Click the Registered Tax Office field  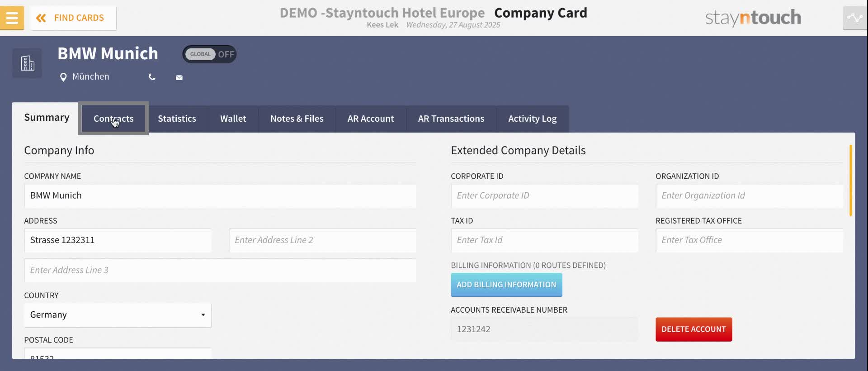(x=749, y=240)
